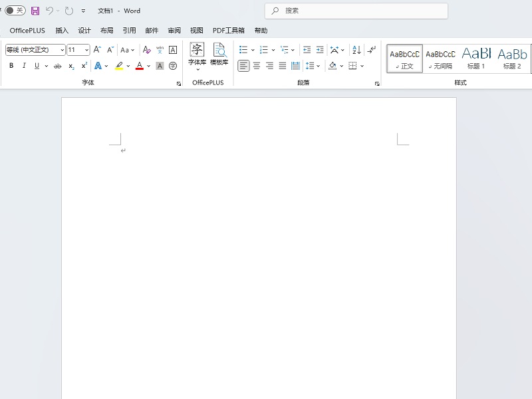
Task: Increase font size with the larger A icon
Action: tap(97, 50)
